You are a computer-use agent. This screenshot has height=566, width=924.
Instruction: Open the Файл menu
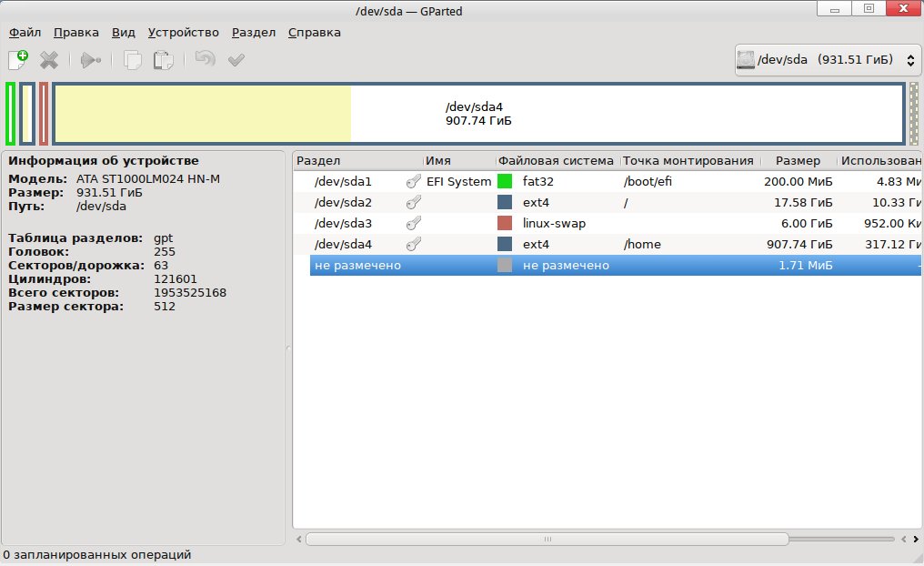point(25,33)
